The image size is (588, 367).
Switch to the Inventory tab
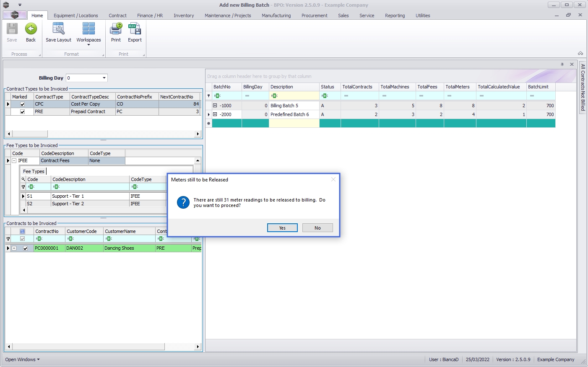[x=184, y=16]
